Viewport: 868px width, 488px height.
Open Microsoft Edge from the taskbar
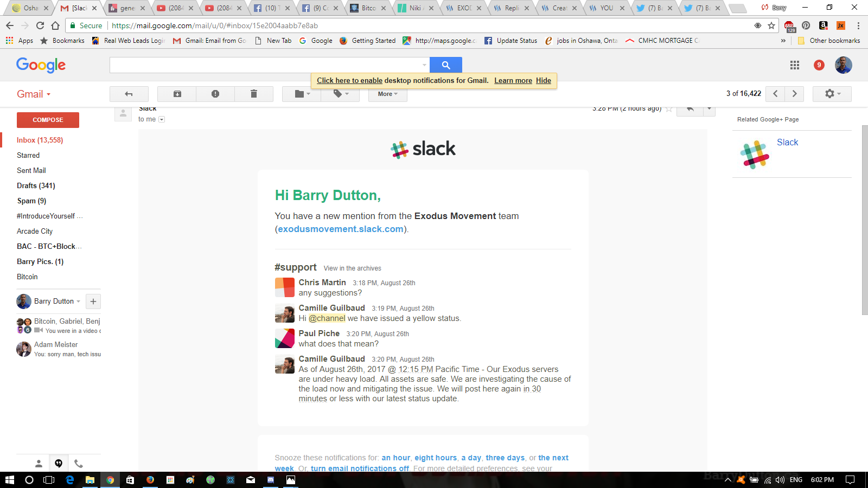point(69,480)
